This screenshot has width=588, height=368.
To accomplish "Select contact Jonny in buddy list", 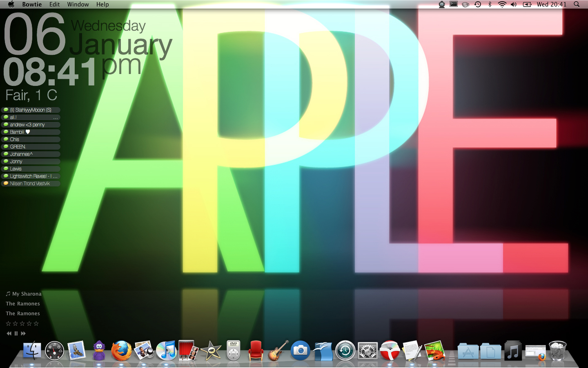I will tap(31, 162).
